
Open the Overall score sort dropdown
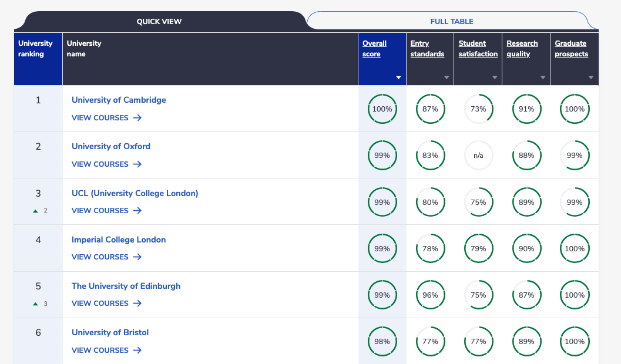click(x=398, y=76)
